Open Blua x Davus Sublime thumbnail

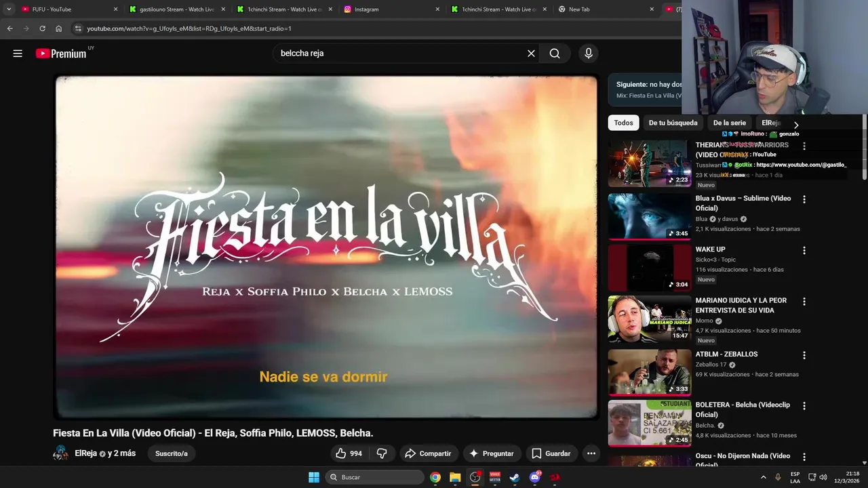click(650, 216)
